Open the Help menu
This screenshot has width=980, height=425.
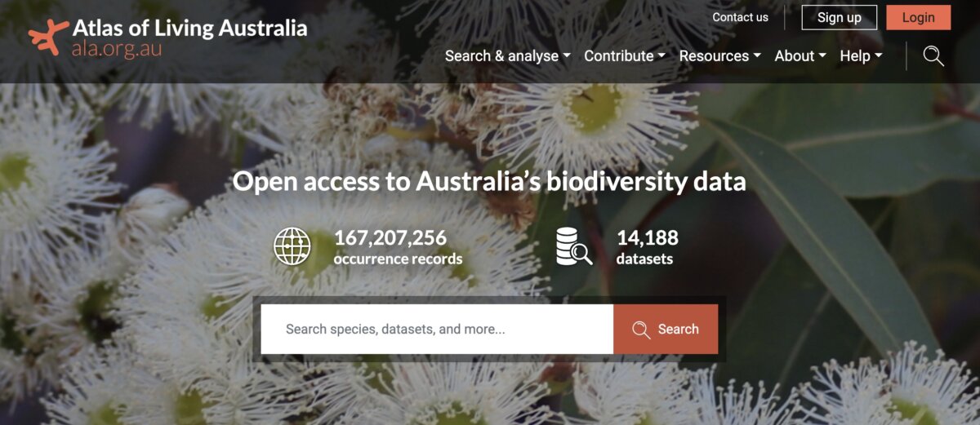tap(861, 56)
